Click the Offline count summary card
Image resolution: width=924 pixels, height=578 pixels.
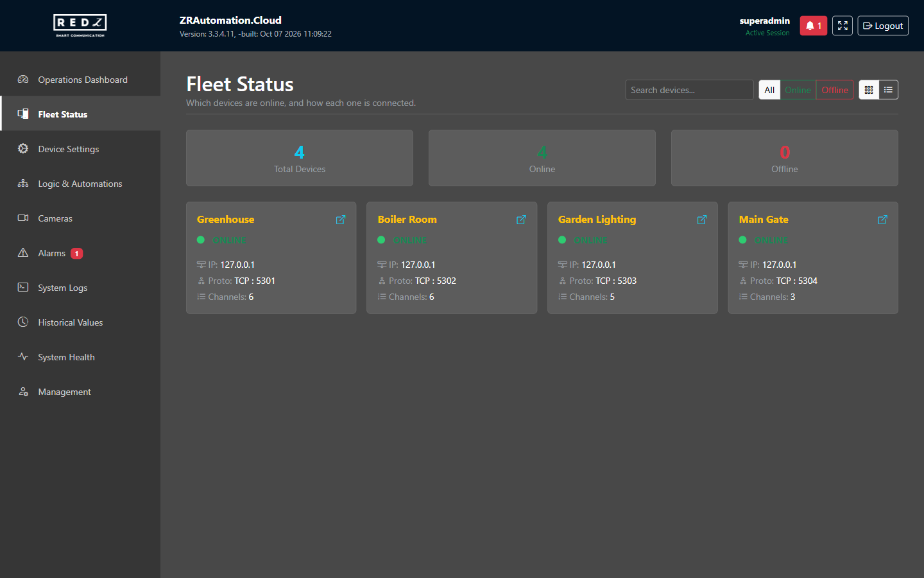click(785, 158)
